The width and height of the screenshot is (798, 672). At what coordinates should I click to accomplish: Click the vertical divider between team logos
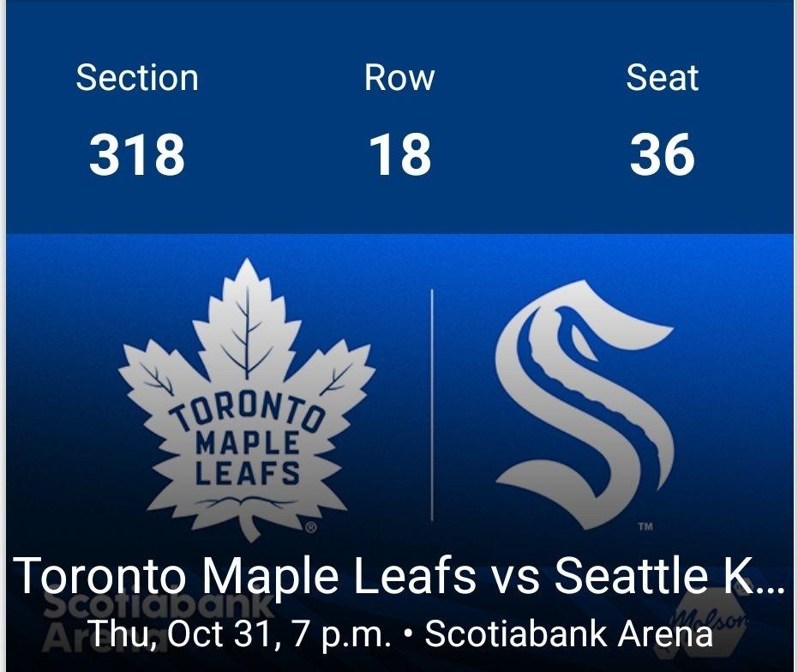click(431, 405)
